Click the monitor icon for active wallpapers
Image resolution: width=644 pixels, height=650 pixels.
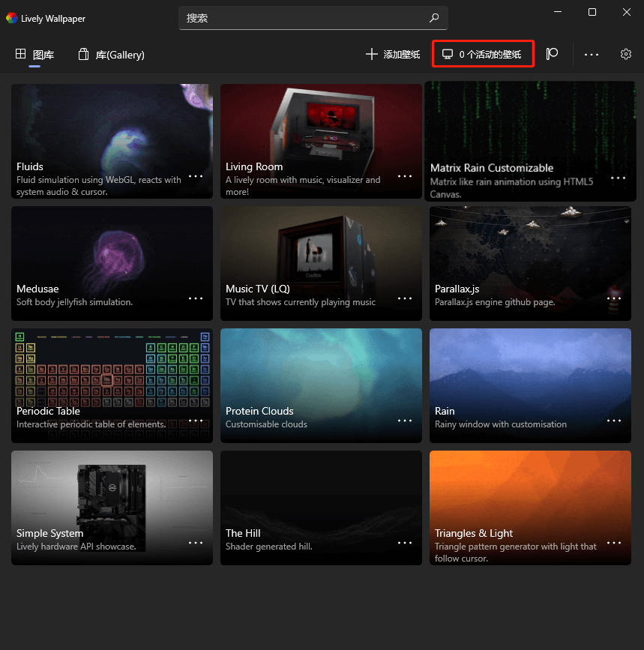tap(448, 54)
